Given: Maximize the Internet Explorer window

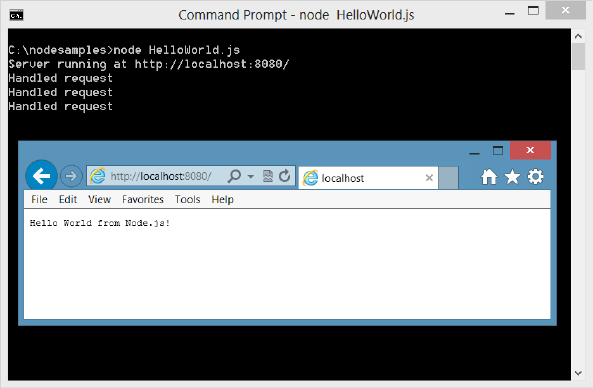Looking at the screenshot, I should (498, 151).
